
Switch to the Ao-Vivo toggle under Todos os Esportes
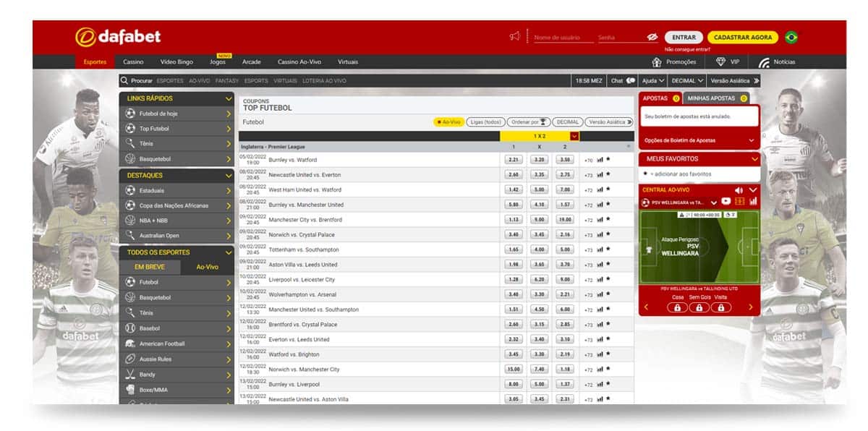tap(207, 267)
